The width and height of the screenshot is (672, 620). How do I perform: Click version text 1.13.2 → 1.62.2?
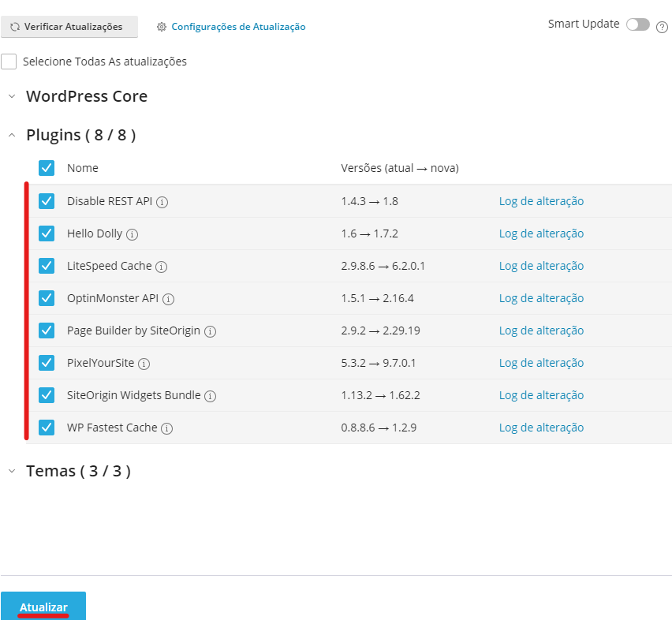pyautogui.click(x=381, y=395)
